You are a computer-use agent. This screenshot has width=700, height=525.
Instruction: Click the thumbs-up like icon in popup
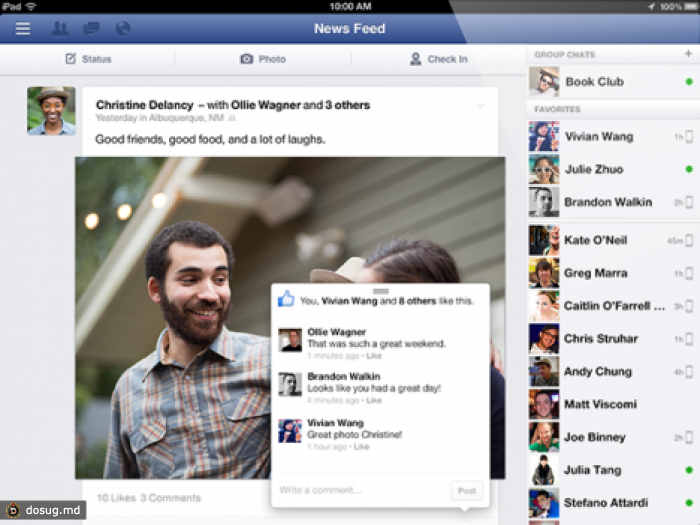click(286, 299)
